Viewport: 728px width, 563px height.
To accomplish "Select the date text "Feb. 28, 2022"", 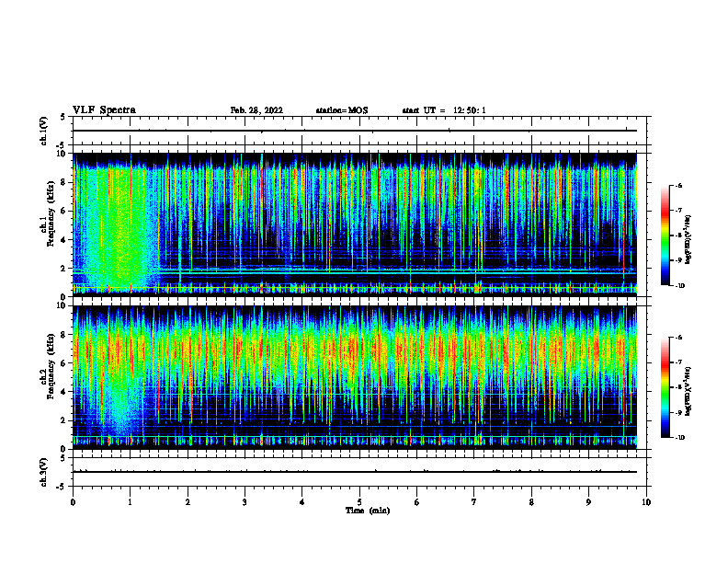I will 256,110.
